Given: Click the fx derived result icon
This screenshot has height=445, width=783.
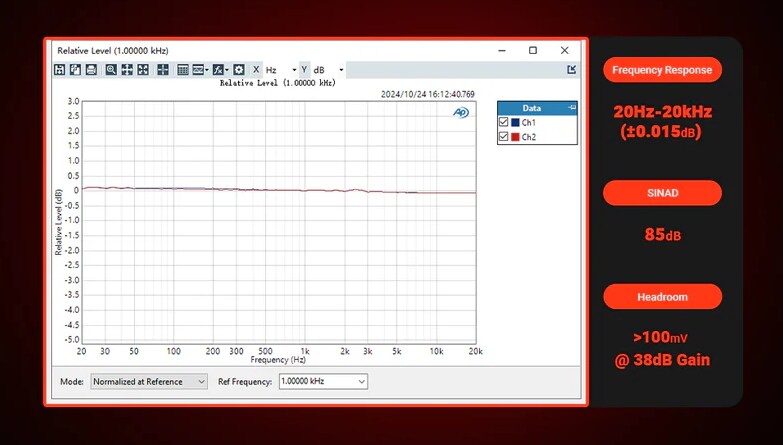Looking at the screenshot, I should [218, 70].
